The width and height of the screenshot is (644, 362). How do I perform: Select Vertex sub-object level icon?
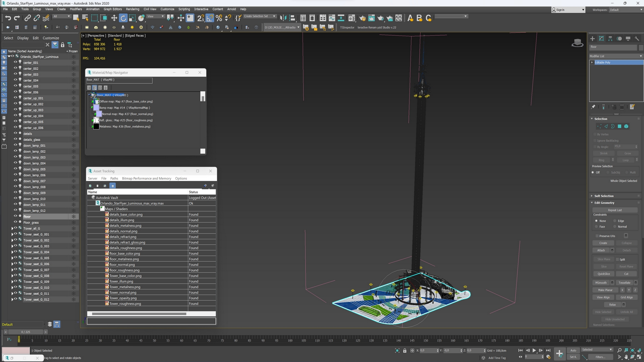(x=599, y=126)
